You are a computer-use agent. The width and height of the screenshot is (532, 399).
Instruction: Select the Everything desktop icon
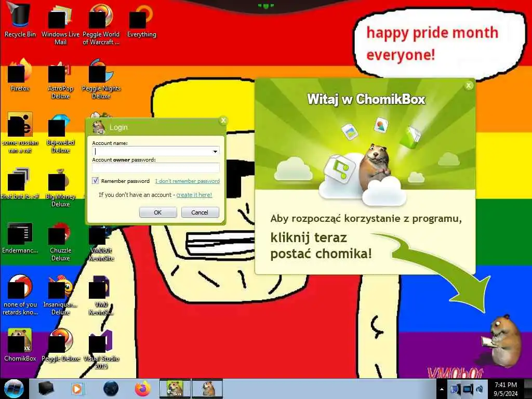[x=141, y=20]
